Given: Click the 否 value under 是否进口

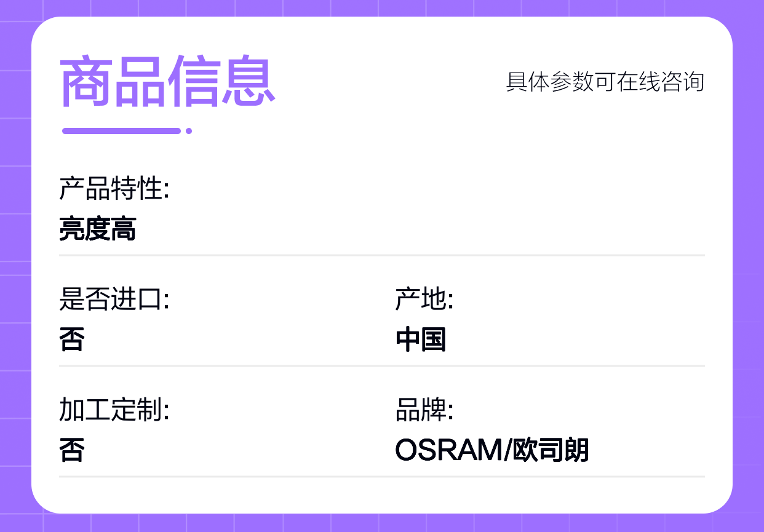Looking at the screenshot, I should 72,339.
